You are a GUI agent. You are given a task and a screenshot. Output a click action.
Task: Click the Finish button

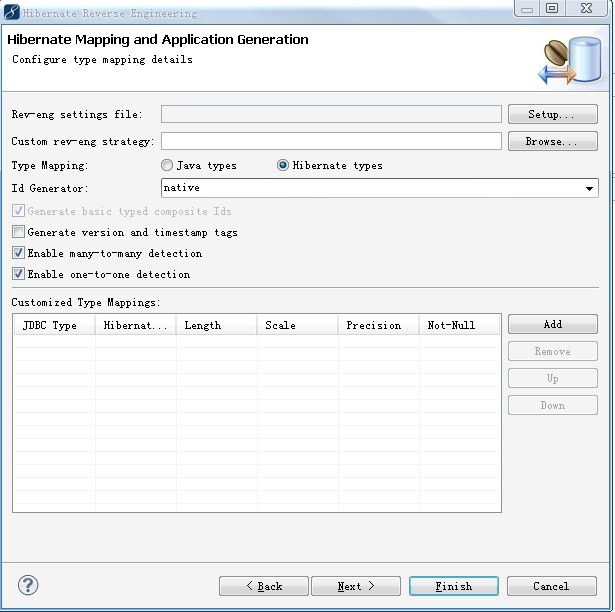point(454,586)
